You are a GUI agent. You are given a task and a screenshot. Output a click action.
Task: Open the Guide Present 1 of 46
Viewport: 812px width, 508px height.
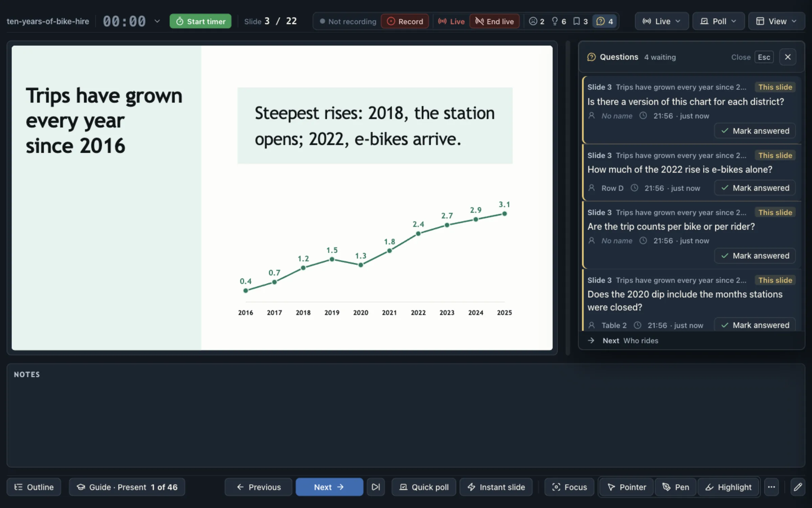point(127,487)
